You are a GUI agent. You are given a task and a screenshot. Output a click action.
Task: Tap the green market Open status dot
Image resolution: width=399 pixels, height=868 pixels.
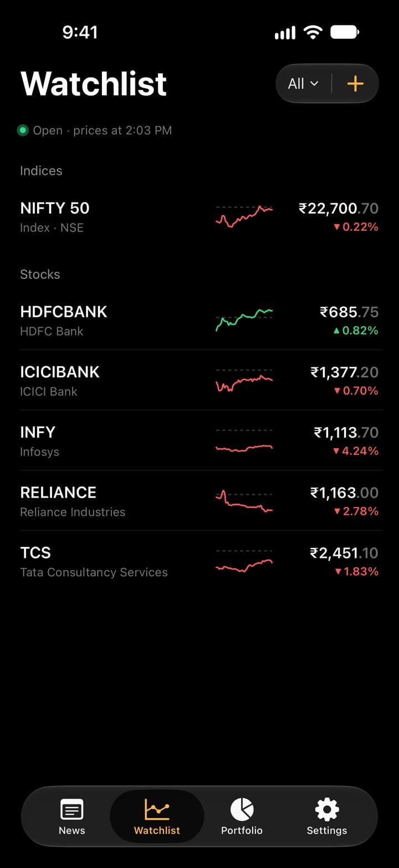[x=23, y=130]
